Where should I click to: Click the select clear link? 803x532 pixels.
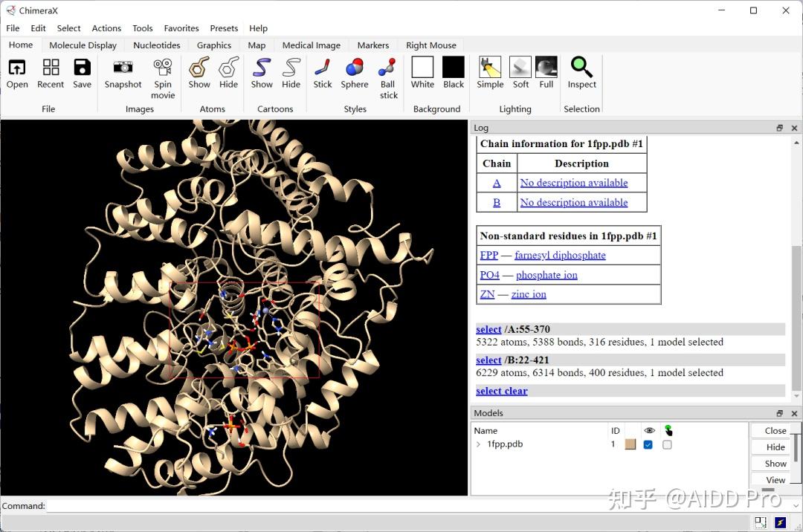(x=501, y=391)
